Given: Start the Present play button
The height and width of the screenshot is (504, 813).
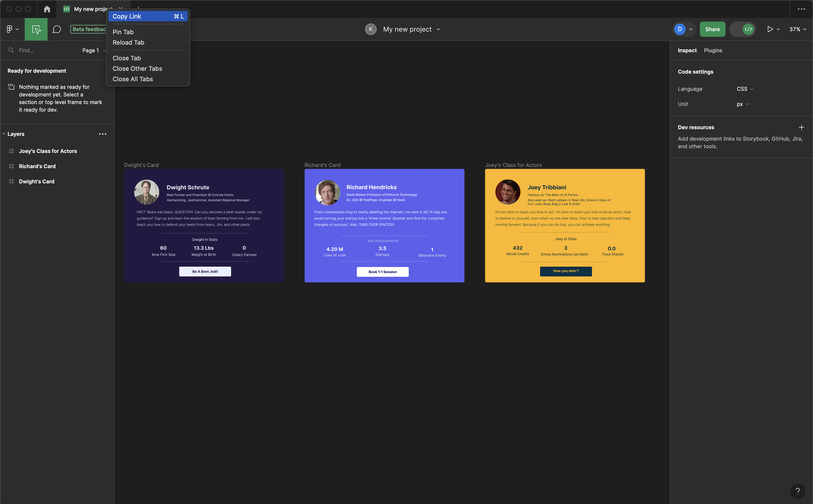Looking at the screenshot, I should click(x=770, y=29).
